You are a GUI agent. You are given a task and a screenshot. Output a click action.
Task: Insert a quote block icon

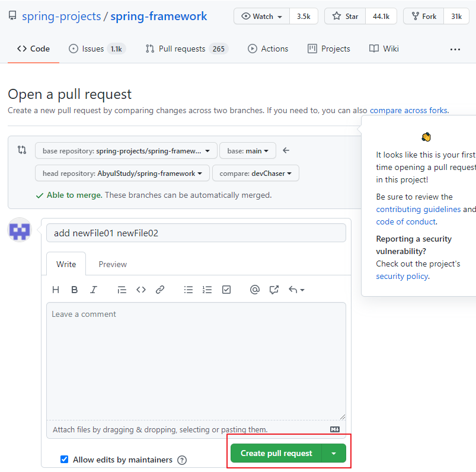pos(122,290)
